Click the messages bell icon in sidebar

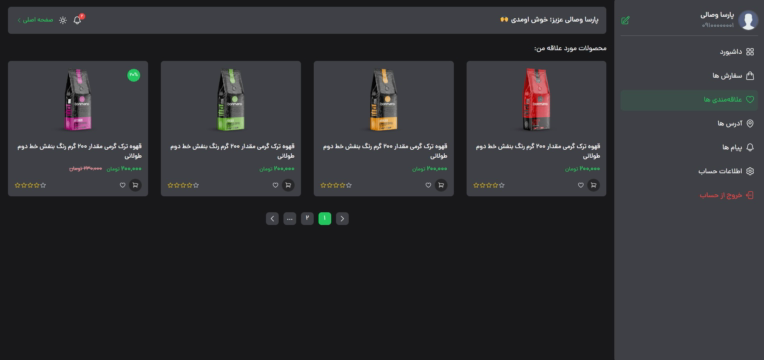tap(750, 147)
